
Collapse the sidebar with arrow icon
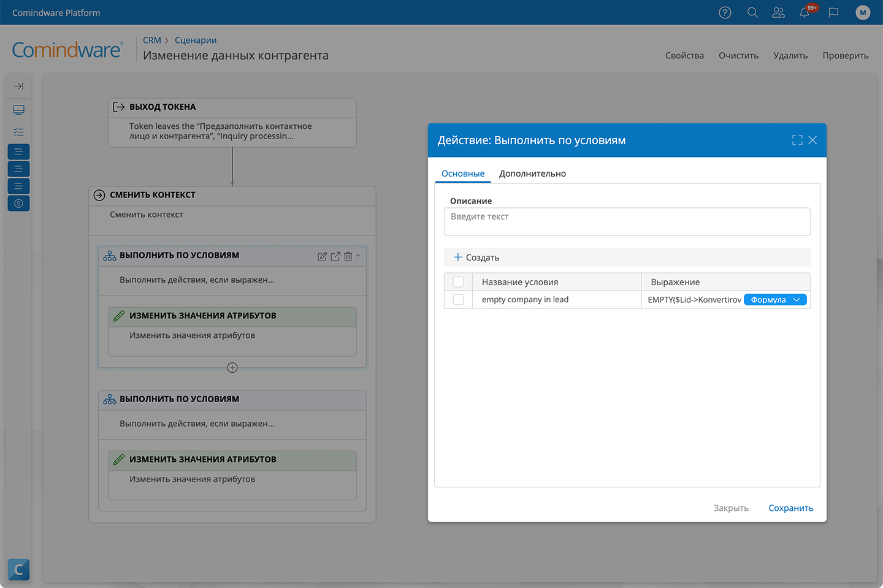click(x=18, y=86)
